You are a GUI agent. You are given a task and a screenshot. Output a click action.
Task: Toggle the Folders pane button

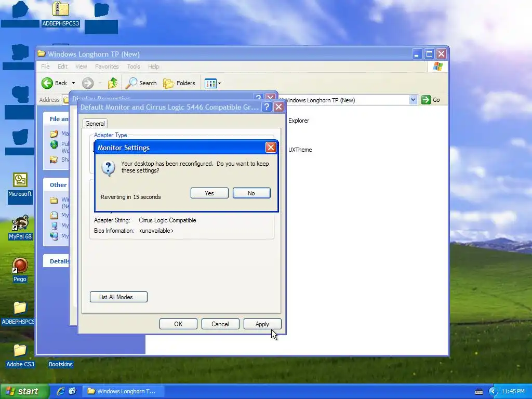(179, 83)
